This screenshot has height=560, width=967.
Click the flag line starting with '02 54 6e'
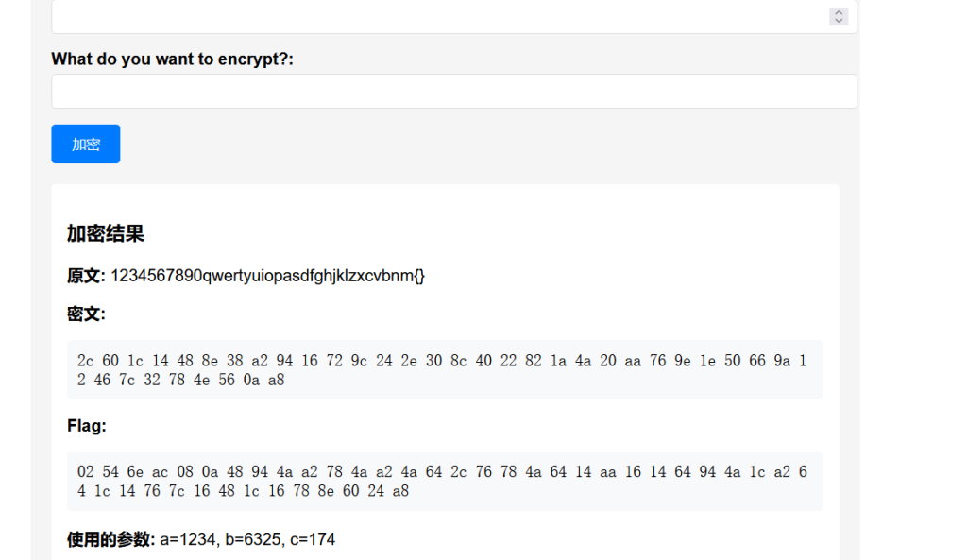click(x=442, y=472)
